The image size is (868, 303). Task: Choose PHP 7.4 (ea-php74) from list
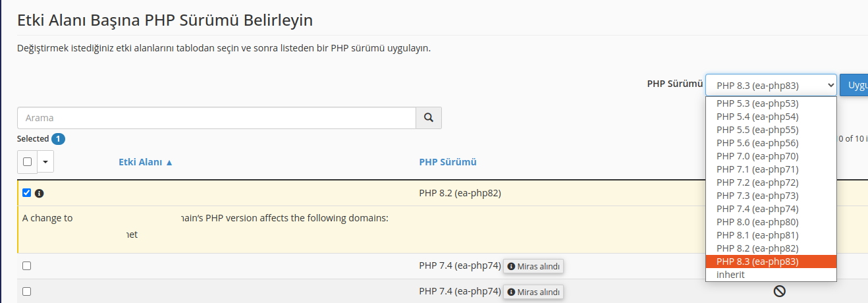coord(757,209)
